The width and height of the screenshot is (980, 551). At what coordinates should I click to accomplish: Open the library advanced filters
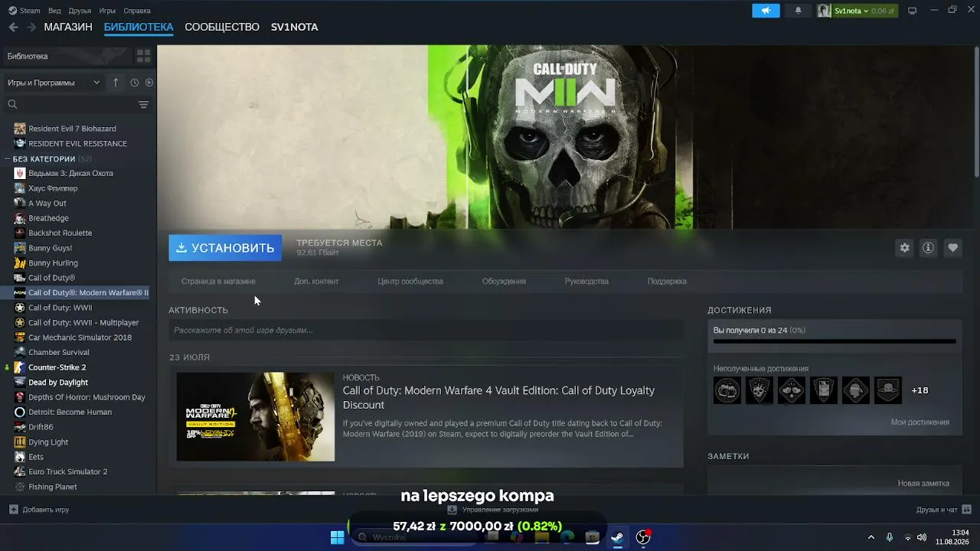pos(143,104)
